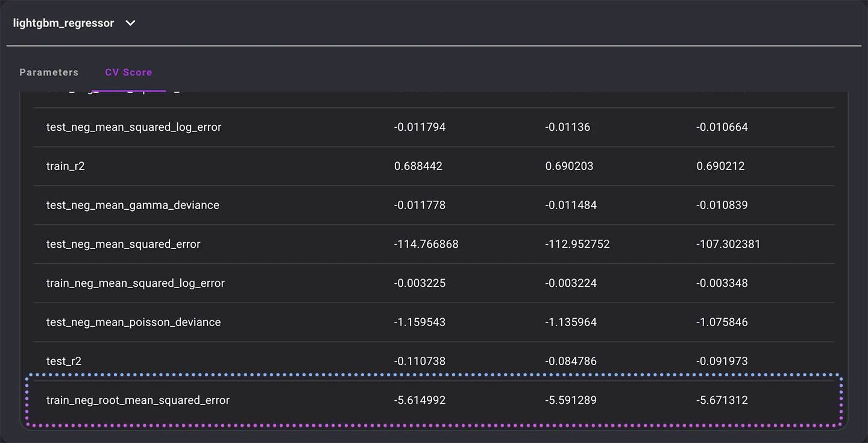Click the -112.952752 cell
The height and width of the screenshot is (443, 868).
point(577,244)
